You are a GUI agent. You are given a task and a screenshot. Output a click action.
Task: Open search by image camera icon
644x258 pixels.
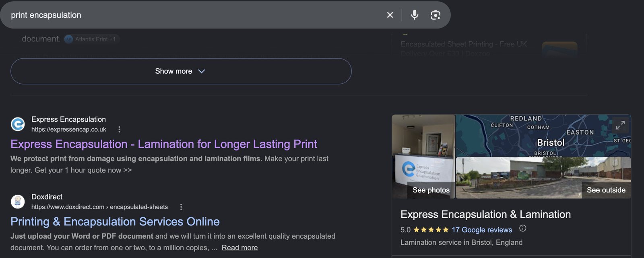pos(436,15)
